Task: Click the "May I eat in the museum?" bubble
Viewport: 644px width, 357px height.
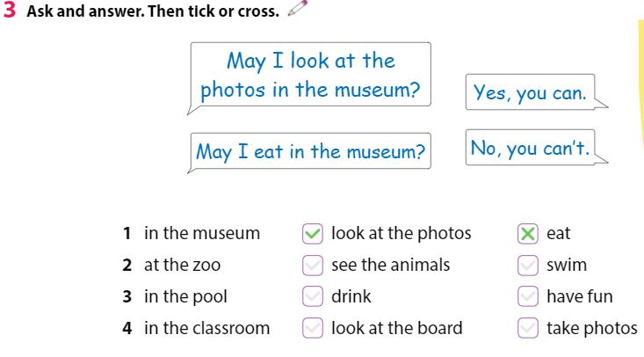Action: (x=310, y=152)
